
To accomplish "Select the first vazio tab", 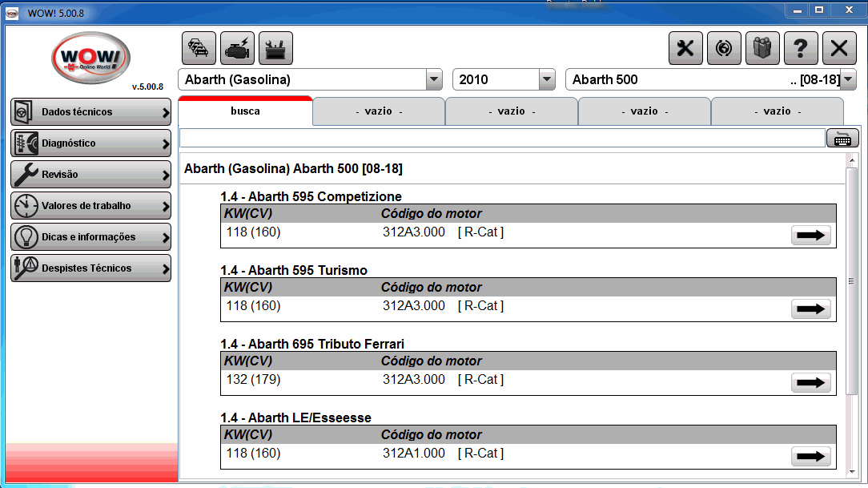I will (x=380, y=111).
